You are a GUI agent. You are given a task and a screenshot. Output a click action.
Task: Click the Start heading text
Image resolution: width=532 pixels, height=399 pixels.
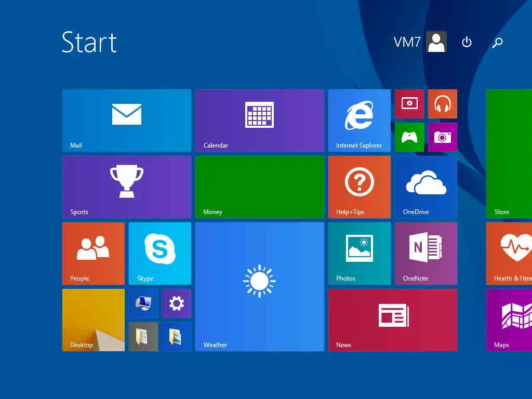click(89, 42)
